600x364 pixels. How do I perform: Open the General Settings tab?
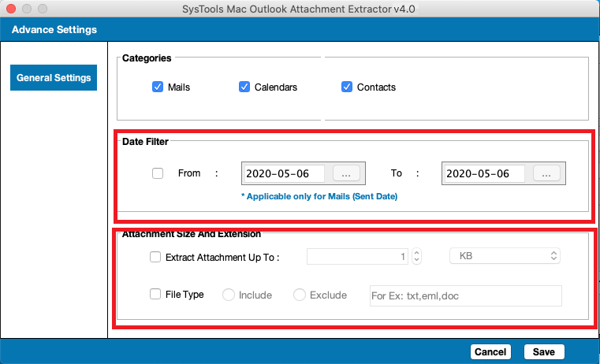(x=54, y=78)
